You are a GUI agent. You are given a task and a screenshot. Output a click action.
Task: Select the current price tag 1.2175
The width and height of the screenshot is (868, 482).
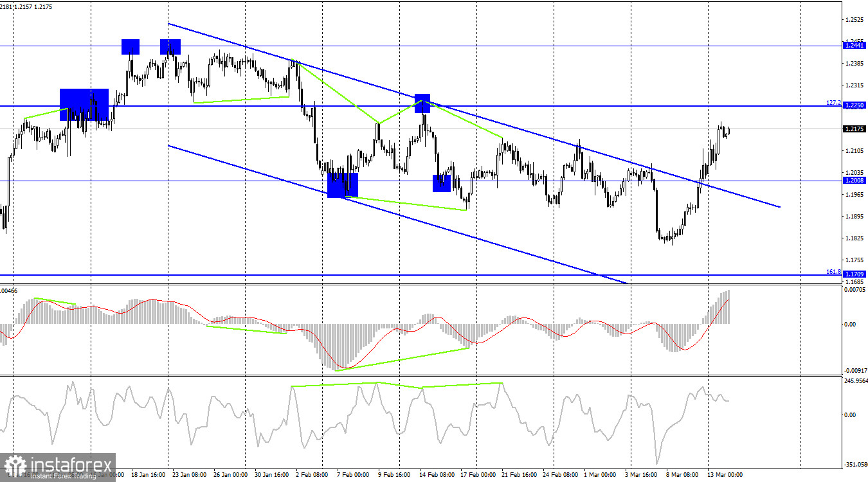pyautogui.click(x=854, y=129)
